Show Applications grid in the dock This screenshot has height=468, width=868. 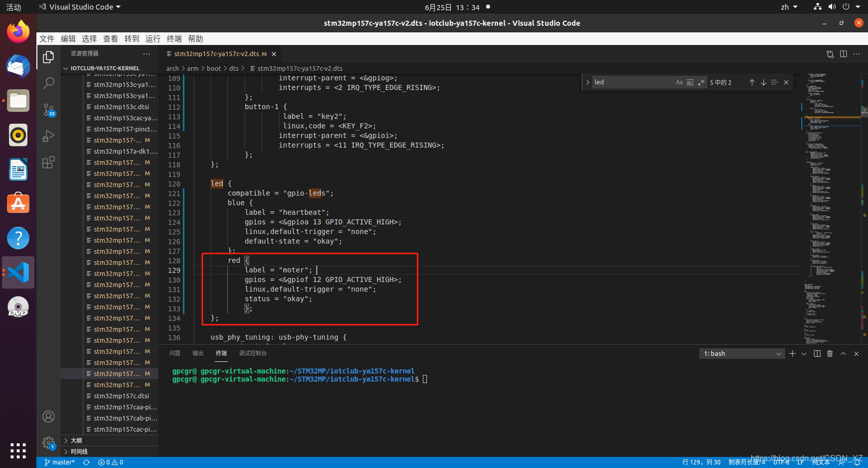point(18,450)
